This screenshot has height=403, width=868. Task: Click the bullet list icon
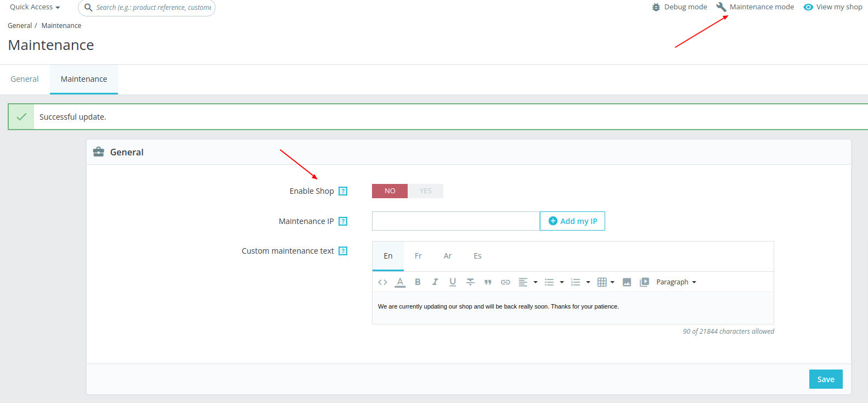click(549, 282)
